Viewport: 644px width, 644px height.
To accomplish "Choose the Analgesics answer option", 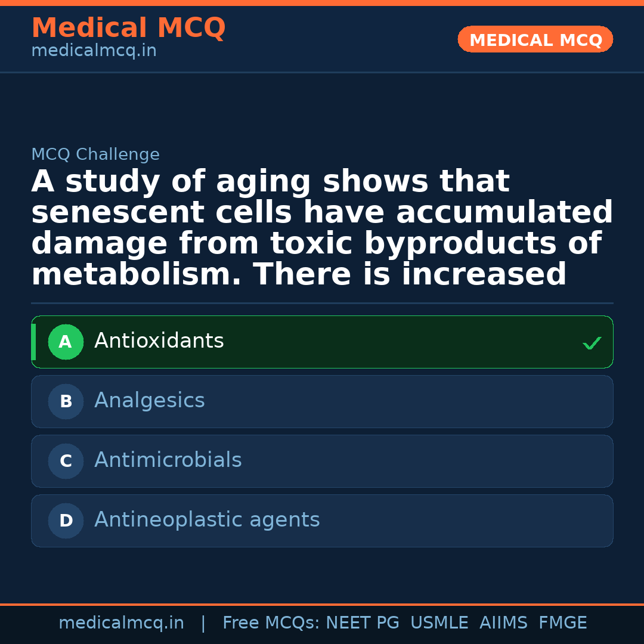I will coord(150,401).
